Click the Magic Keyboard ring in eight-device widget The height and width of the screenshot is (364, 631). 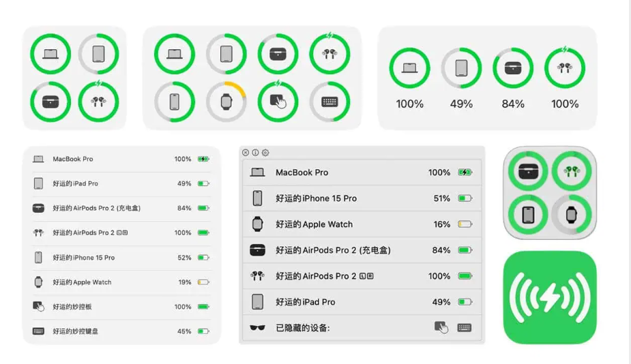[x=329, y=102]
